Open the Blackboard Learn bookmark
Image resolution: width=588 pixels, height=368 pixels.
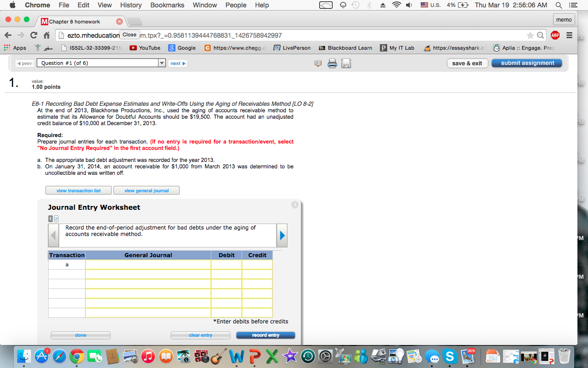coord(345,48)
